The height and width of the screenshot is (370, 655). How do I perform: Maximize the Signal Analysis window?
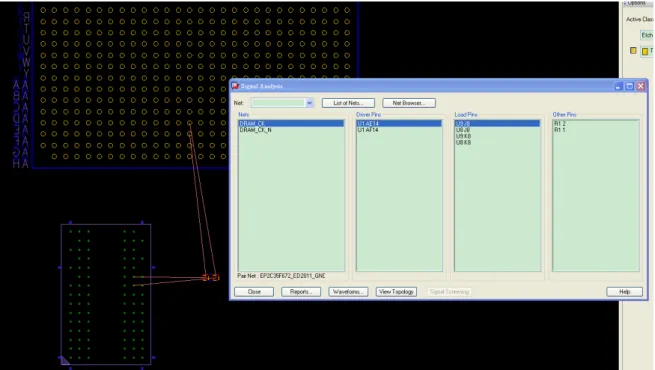pos(629,86)
